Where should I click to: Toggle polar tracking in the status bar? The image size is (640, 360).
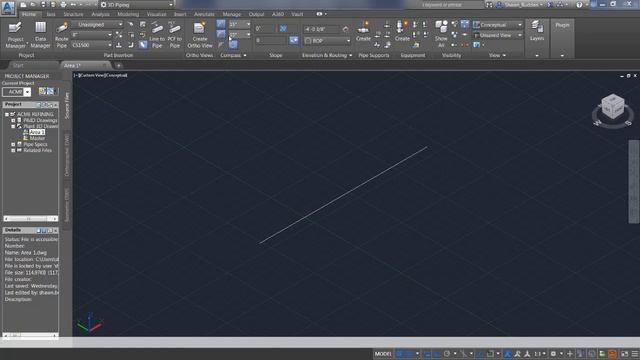[x=447, y=353]
